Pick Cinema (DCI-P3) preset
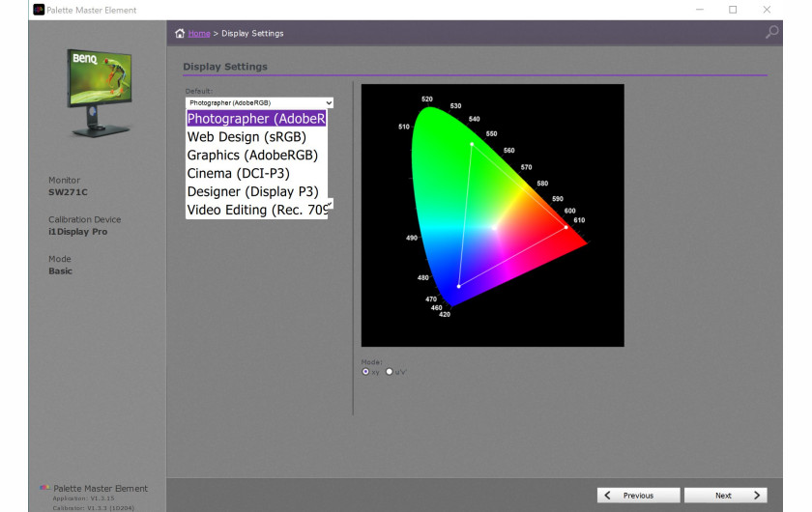The height and width of the screenshot is (512, 812). [x=256, y=173]
